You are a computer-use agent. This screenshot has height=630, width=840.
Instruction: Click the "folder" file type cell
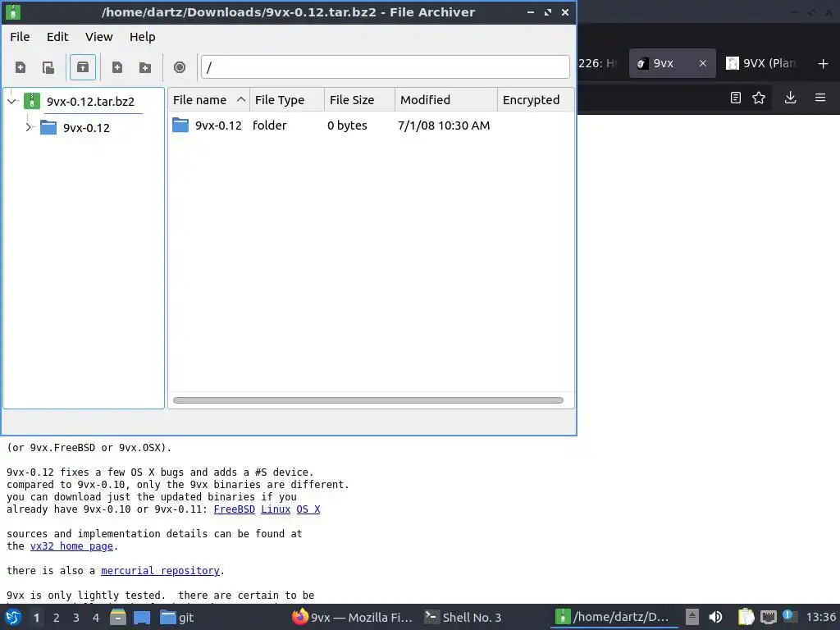269,126
